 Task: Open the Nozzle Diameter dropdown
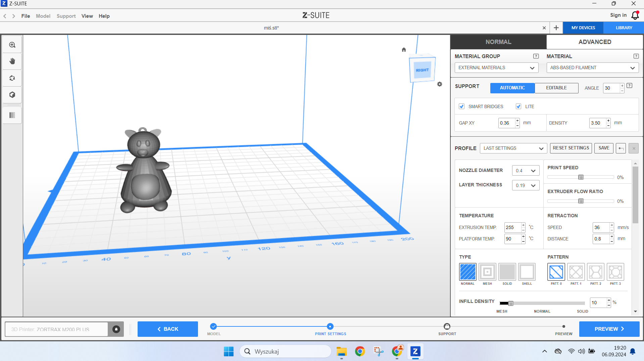(526, 171)
